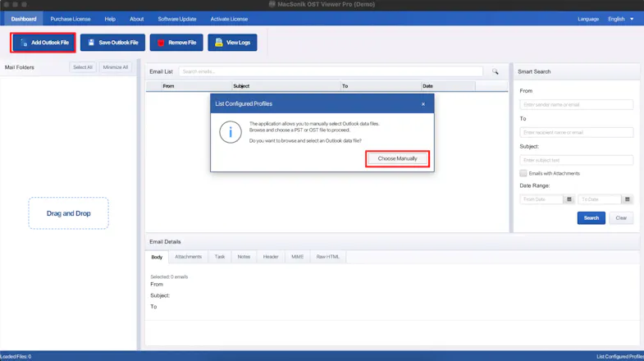
Task: Open the About menu
Action: click(x=137, y=19)
